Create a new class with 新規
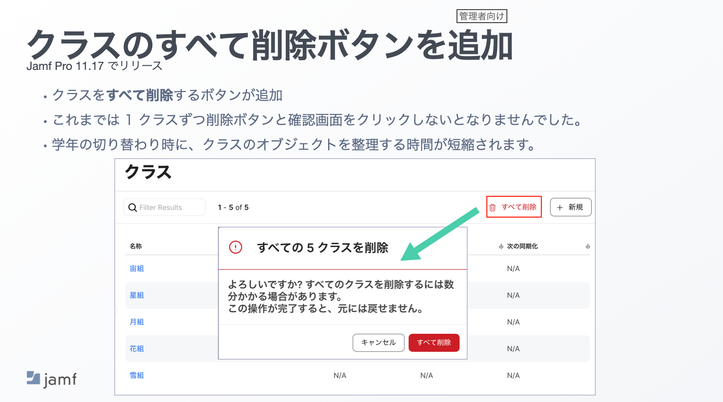 coord(570,207)
